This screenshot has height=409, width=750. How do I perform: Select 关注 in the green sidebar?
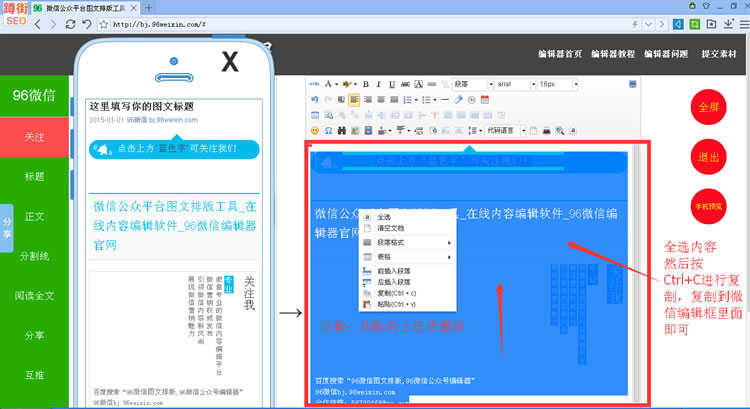[34, 137]
